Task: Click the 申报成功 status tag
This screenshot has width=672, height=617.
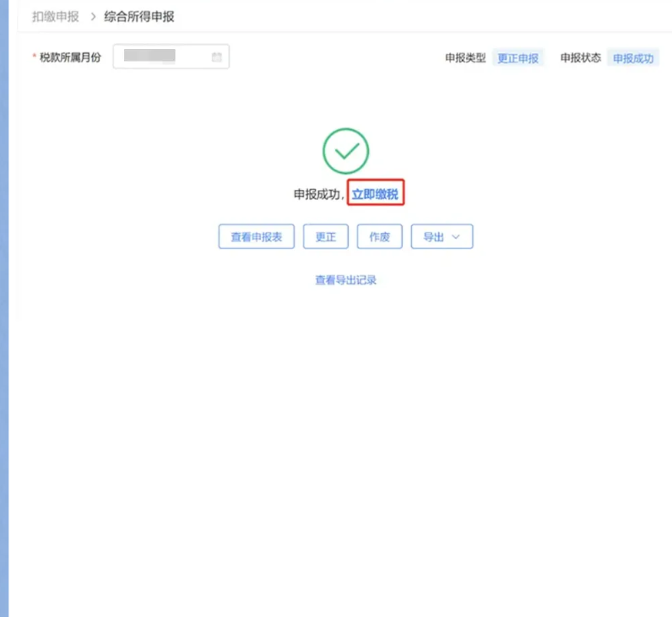Action: pyautogui.click(x=633, y=58)
